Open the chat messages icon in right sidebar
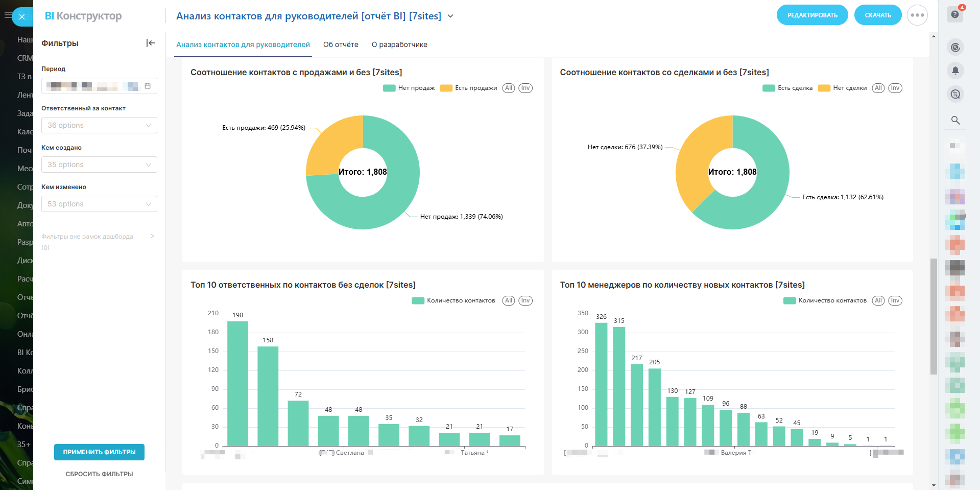This screenshot has width=980, height=490. pyautogui.click(x=955, y=94)
